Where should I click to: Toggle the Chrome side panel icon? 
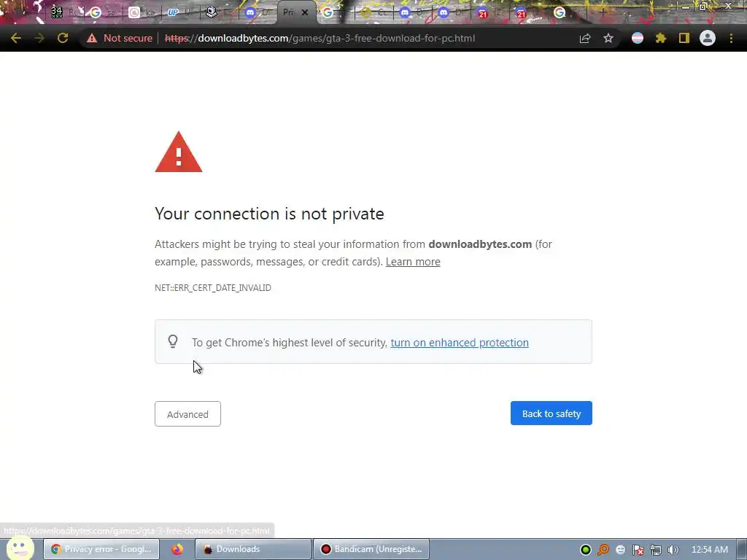pos(684,38)
